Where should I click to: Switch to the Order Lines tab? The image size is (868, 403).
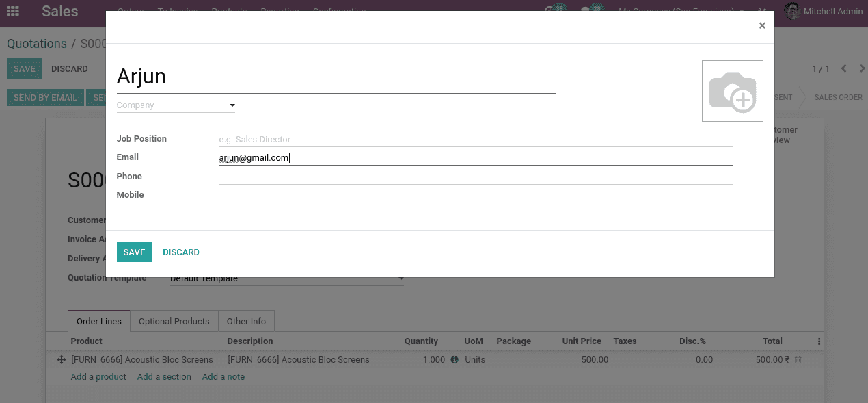(x=99, y=321)
